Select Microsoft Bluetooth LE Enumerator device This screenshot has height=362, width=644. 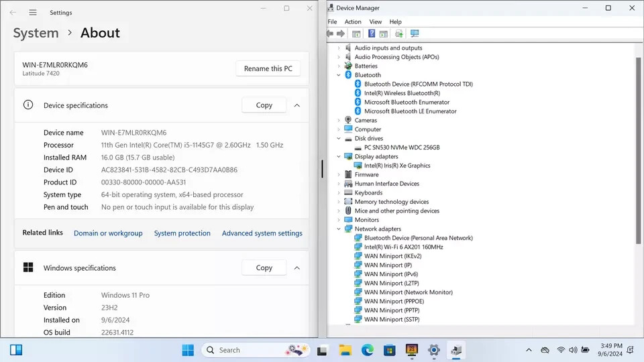411,111
